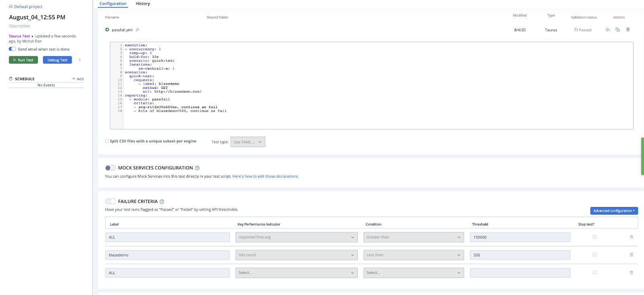Image resolution: width=644 pixels, height=295 pixels.
Task: Toggle the Failure Criteria switch
Action: pos(110,201)
